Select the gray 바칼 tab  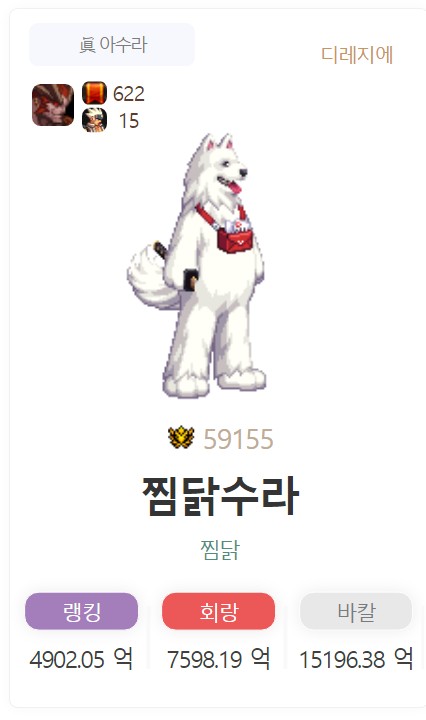click(356, 611)
